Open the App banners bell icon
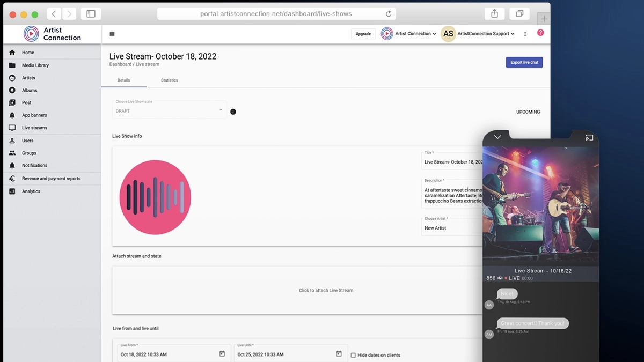 (12, 115)
